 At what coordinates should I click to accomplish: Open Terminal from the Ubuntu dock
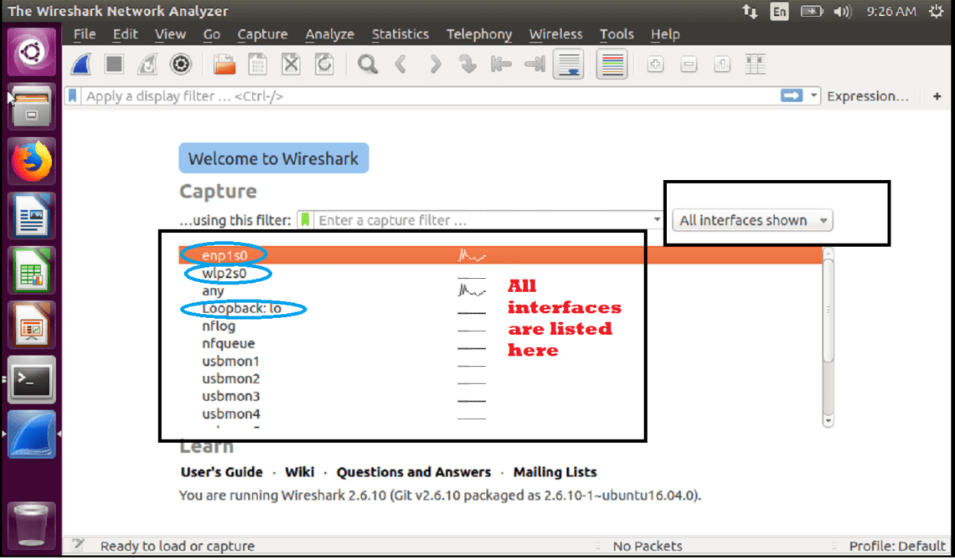click(32, 380)
